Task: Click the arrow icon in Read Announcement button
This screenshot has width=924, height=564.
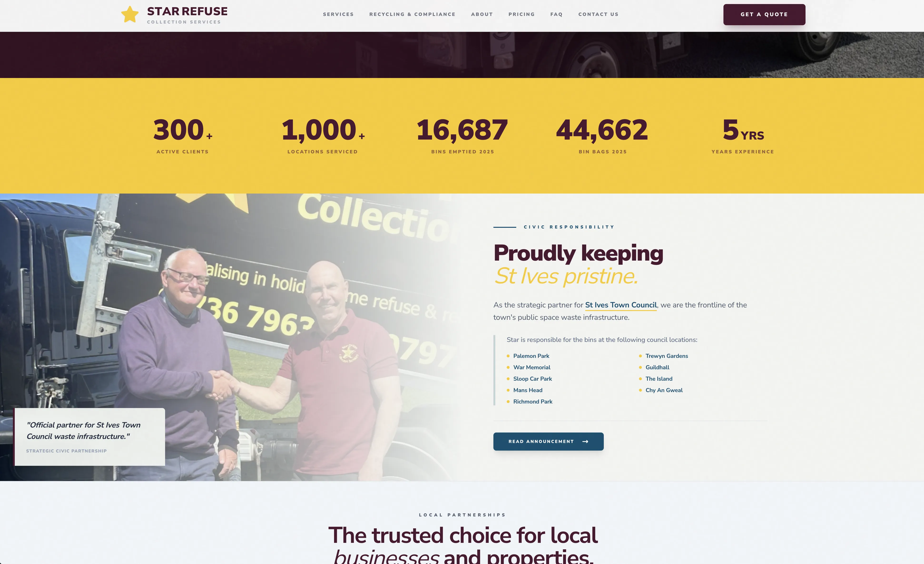Action: (x=585, y=442)
